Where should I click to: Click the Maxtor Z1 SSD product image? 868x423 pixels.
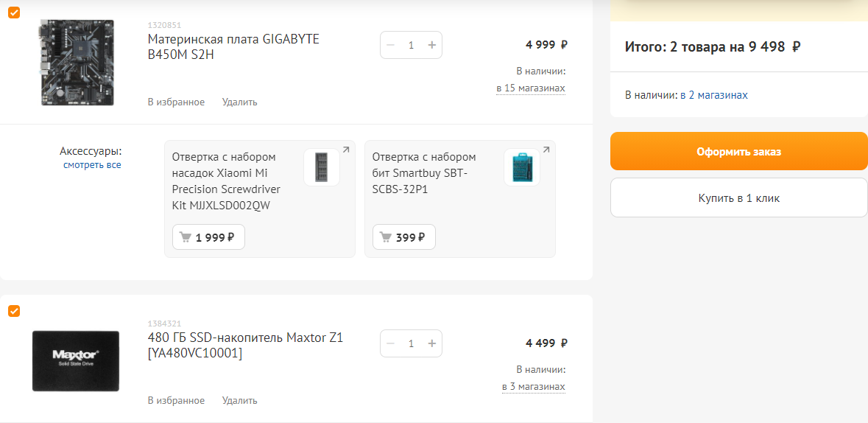[76, 360]
